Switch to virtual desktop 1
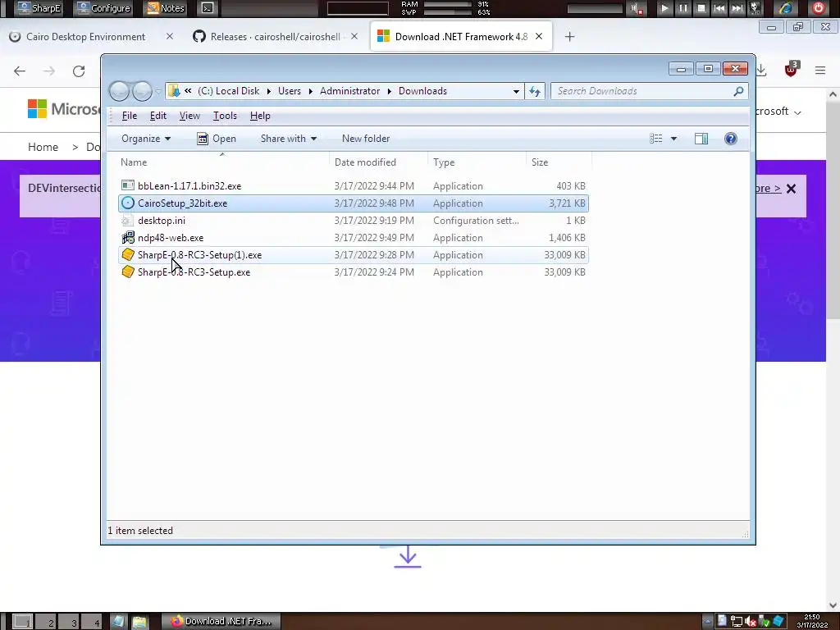Screen dimensions: 840x630 (x=23, y=622)
